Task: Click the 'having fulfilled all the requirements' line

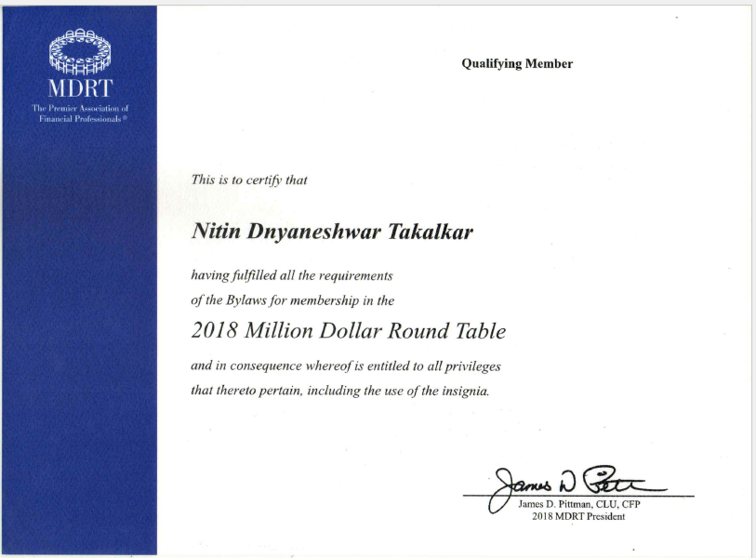Action: [x=291, y=276]
